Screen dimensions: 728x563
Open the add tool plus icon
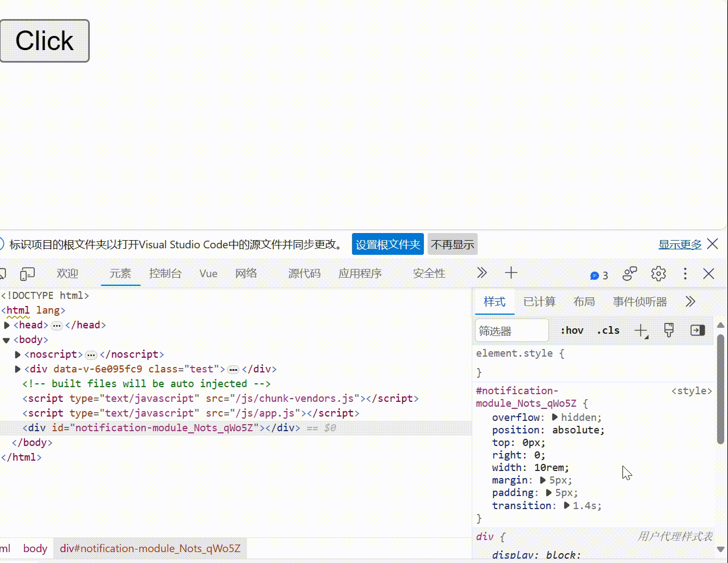(511, 273)
